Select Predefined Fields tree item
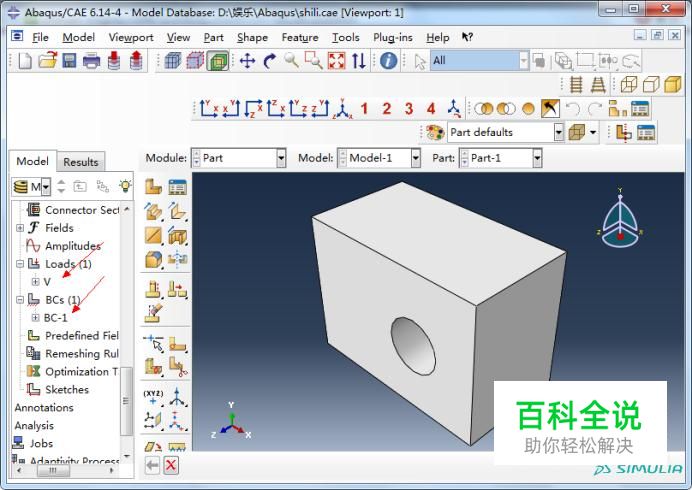 tap(82, 335)
